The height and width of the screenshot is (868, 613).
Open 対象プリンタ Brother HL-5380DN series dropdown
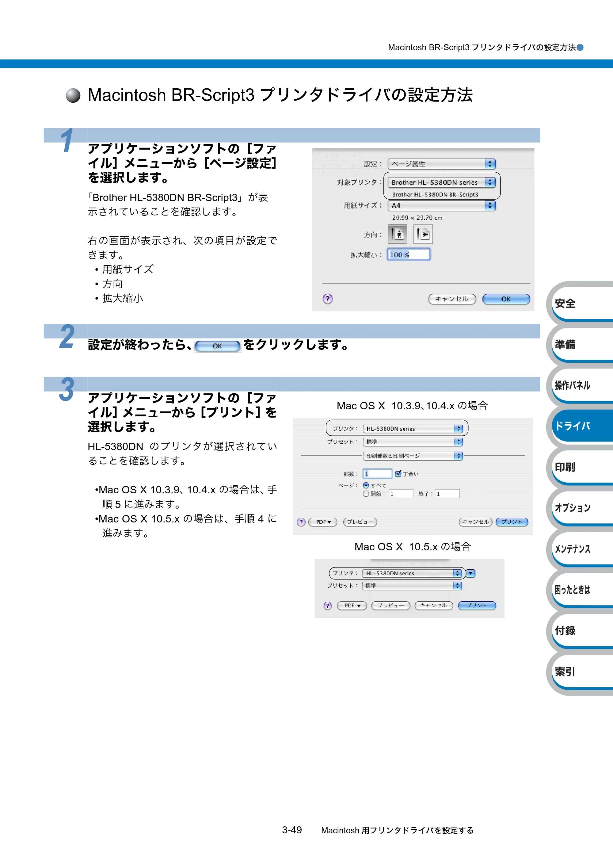point(441,182)
